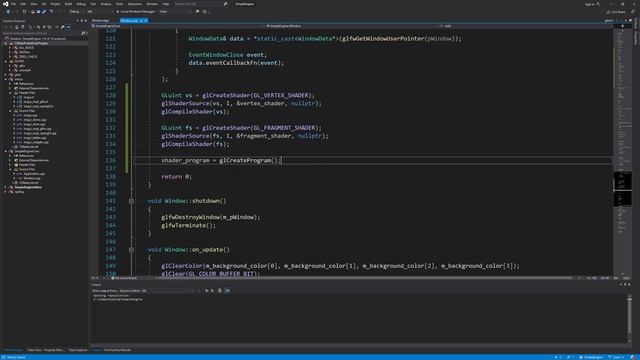Open the File menu
This screenshot has height=360, width=640.
(13, 4)
